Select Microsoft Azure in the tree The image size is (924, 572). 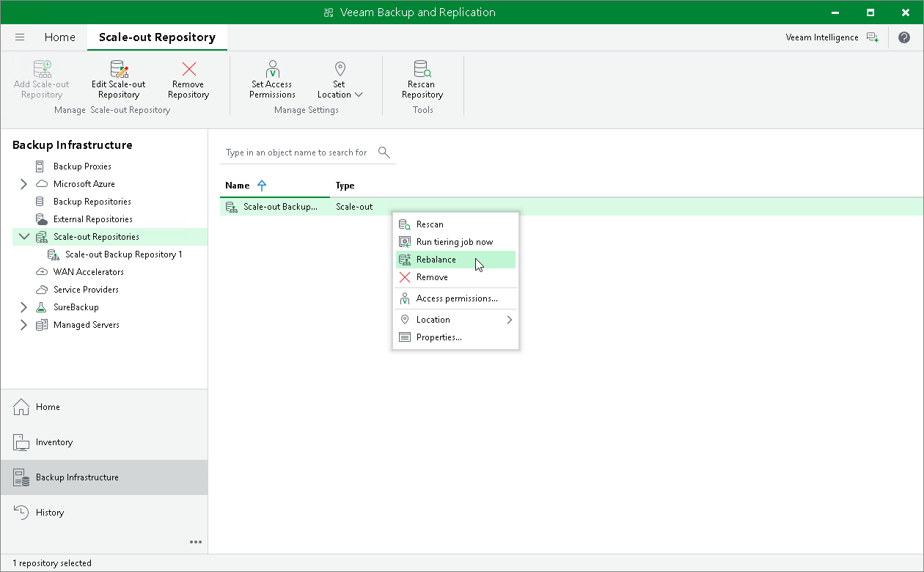[x=84, y=184]
